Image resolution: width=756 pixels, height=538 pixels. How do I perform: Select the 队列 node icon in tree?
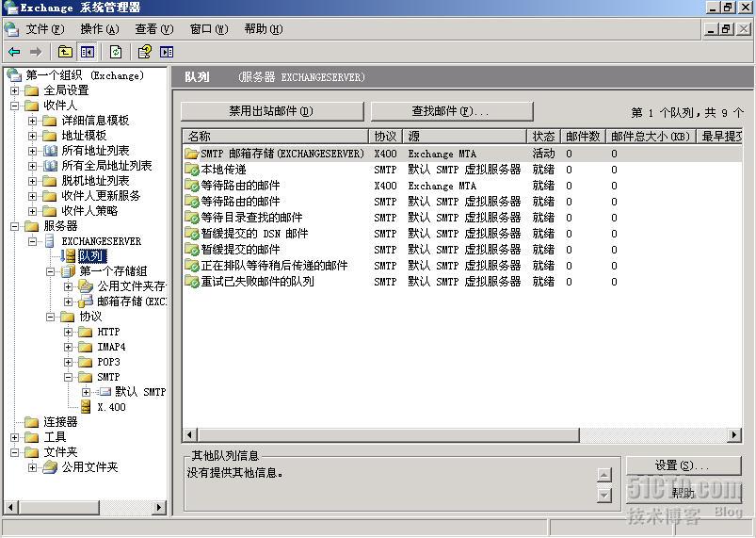click(x=70, y=255)
